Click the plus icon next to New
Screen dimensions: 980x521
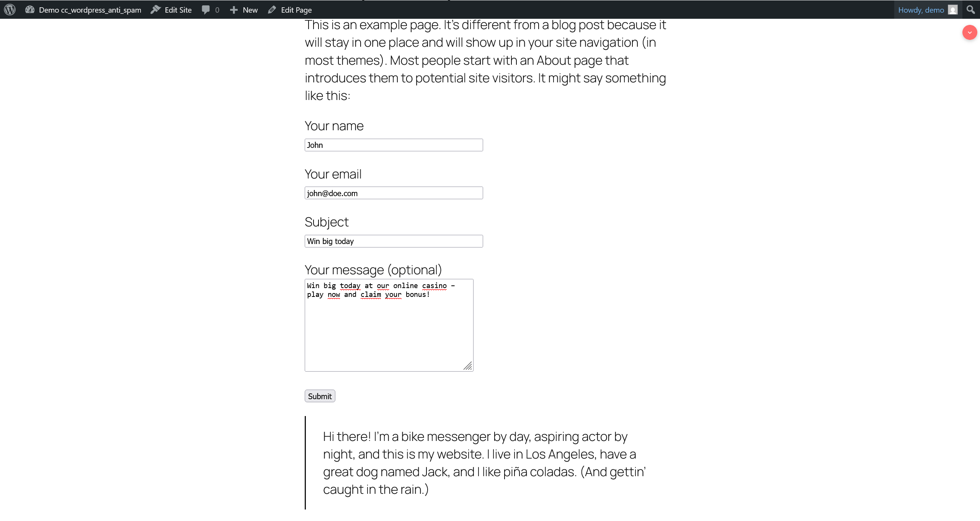tap(234, 10)
